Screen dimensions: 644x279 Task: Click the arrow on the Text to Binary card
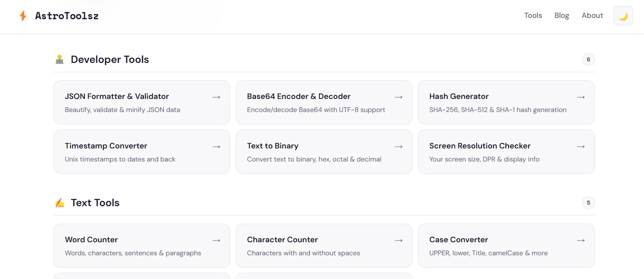398,147
